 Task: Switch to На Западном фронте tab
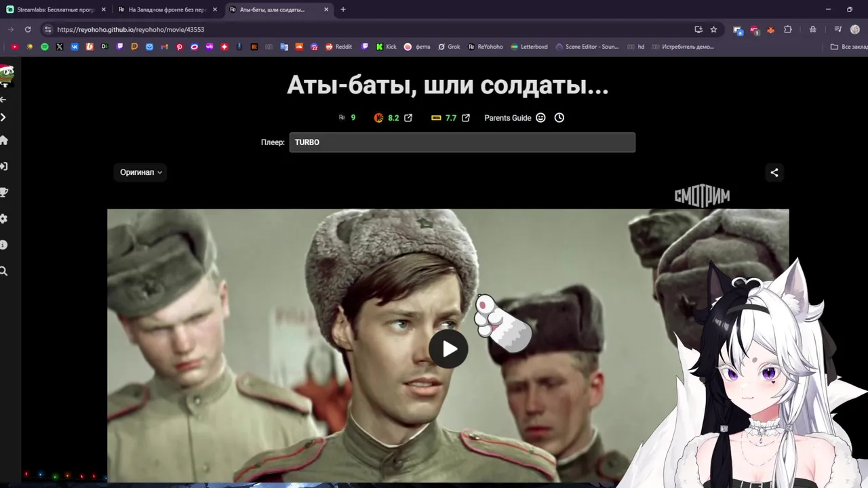[x=167, y=9]
